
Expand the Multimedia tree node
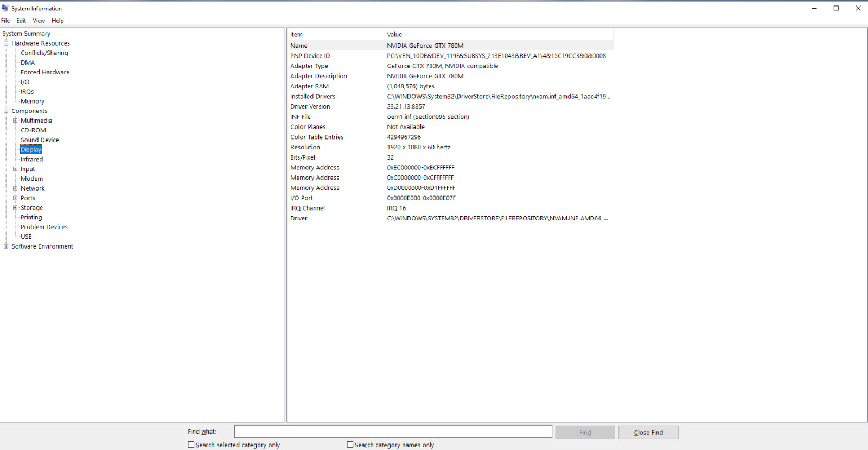tap(15, 121)
